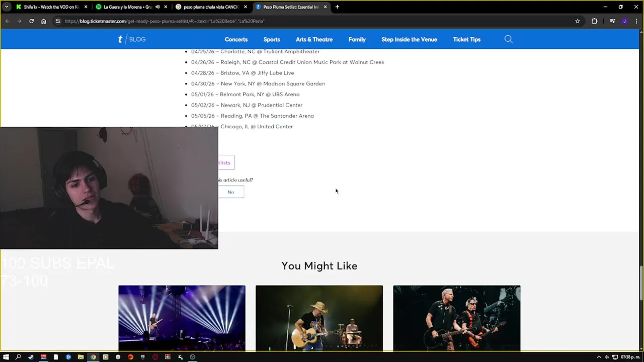Answer No to article useful question
The height and width of the screenshot is (362, 644).
(x=230, y=192)
